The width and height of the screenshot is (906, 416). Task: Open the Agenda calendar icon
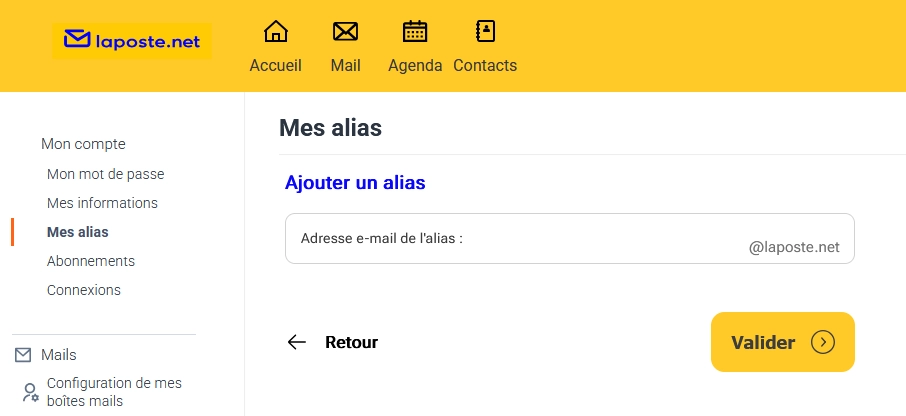[415, 32]
